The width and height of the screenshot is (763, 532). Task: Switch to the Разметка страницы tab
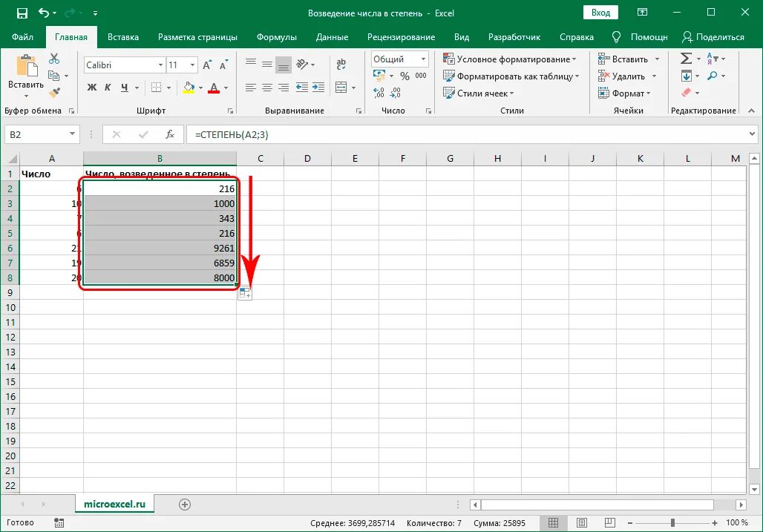(x=197, y=37)
